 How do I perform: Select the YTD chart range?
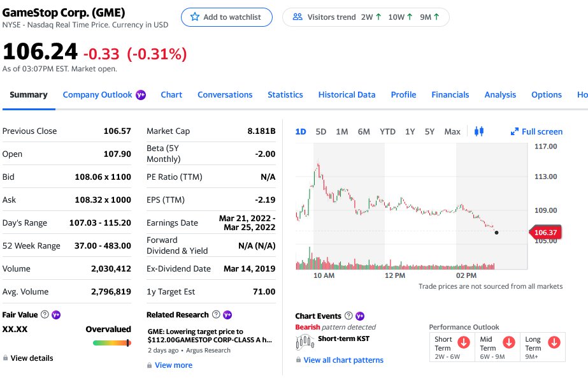pyautogui.click(x=387, y=132)
